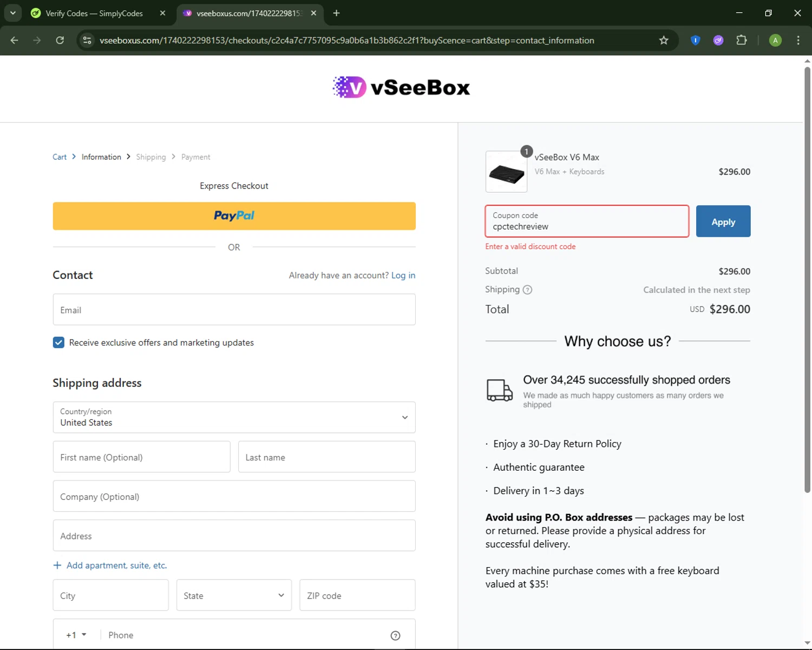
Task: Select the Payment breadcrumb step
Action: point(195,157)
